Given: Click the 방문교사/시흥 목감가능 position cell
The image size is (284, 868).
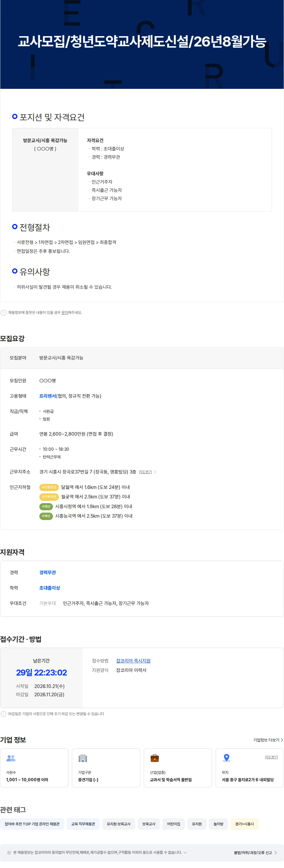Looking at the screenshot, I should point(45,169).
